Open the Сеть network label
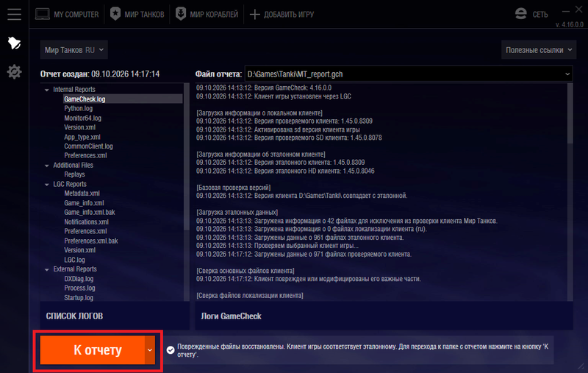Screen dimensions: 588x373 [540, 14]
